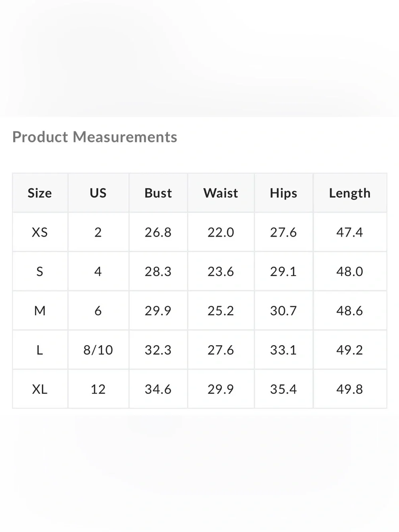399x532 pixels.
Task: Click the 49.8 length value cell
Action: 350,389
